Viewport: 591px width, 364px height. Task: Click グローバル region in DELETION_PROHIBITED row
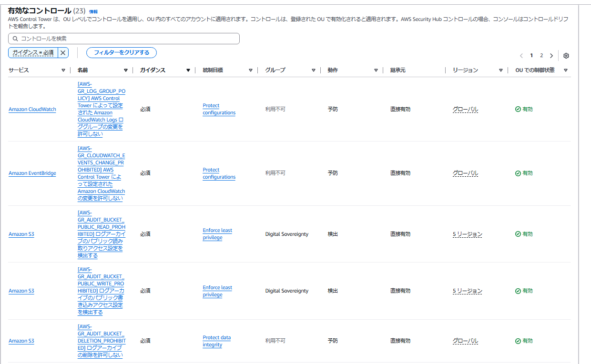tap(465, 341)
